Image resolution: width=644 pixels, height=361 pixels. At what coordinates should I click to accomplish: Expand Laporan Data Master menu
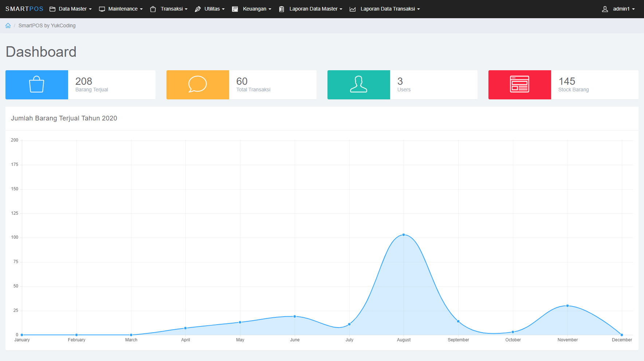click(x=311, y=9)
